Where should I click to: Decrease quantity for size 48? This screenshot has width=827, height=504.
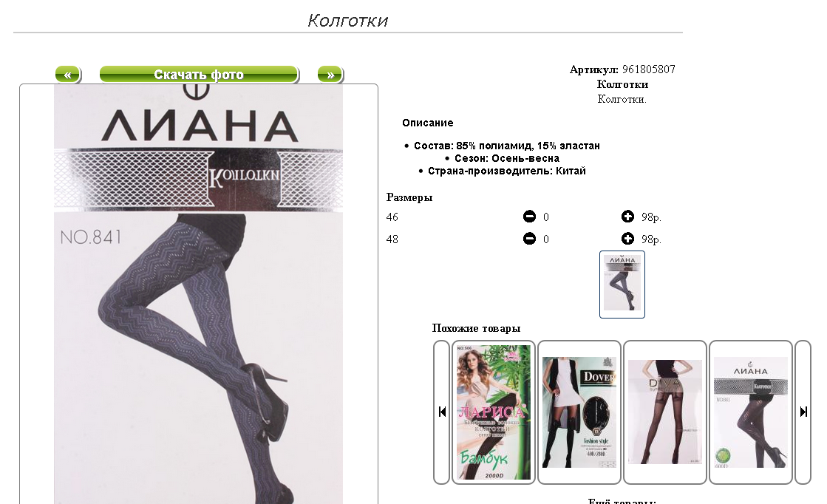(x=529, y=239)
